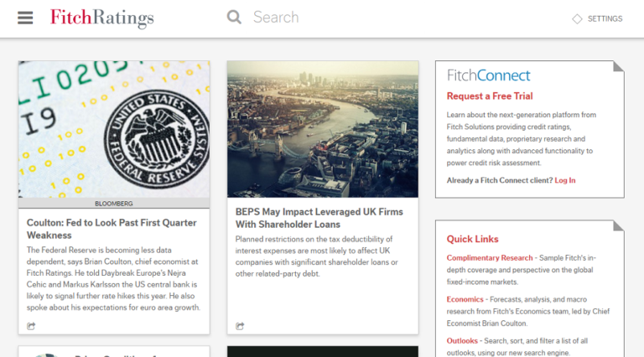Open the London aerial photo thumbnail
This screenshot has height=357, width=644.
[323, 129]
